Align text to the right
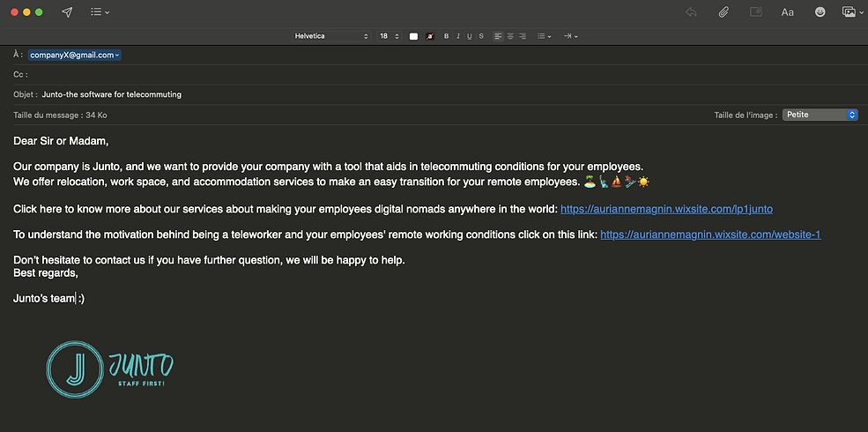This screenshot has height=432, width=868. (x=522, y=36)
